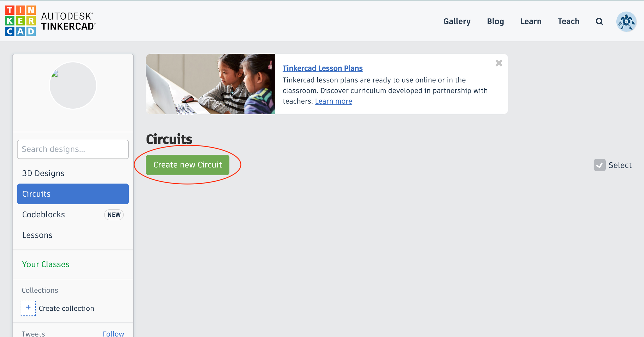Image resolution: width=644 pixels, height=337 pixels.
Task: Open the user avatar profile menu
Action: tap(626, 21)
